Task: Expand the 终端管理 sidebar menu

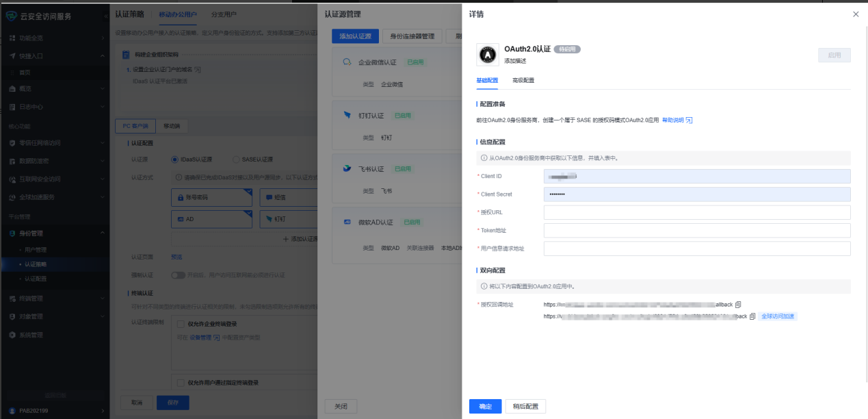Action: [x=102, y=299]
